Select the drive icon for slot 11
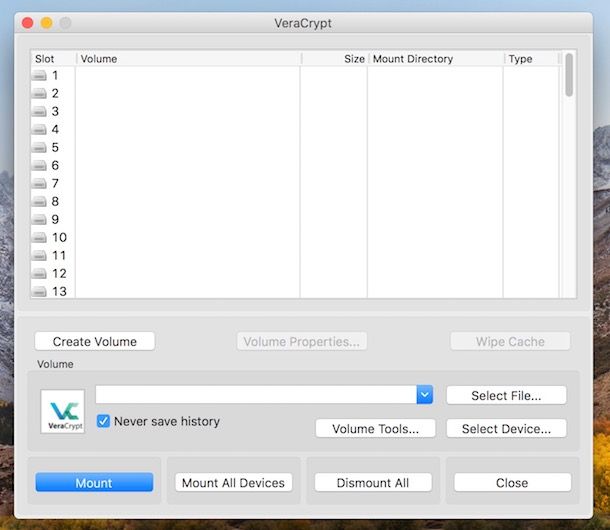This screenshot has height=530, width=610. click(x=39, y=256)
